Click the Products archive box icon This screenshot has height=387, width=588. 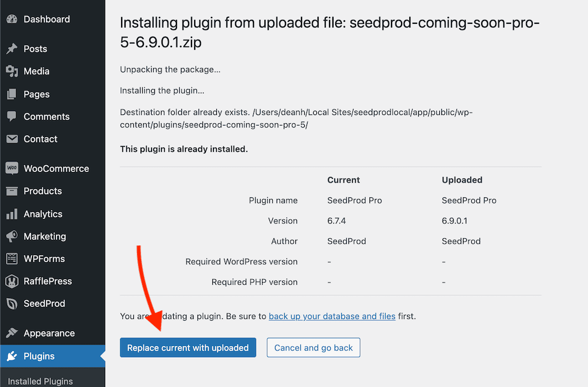pyautogui.click(x=12, y=191)
